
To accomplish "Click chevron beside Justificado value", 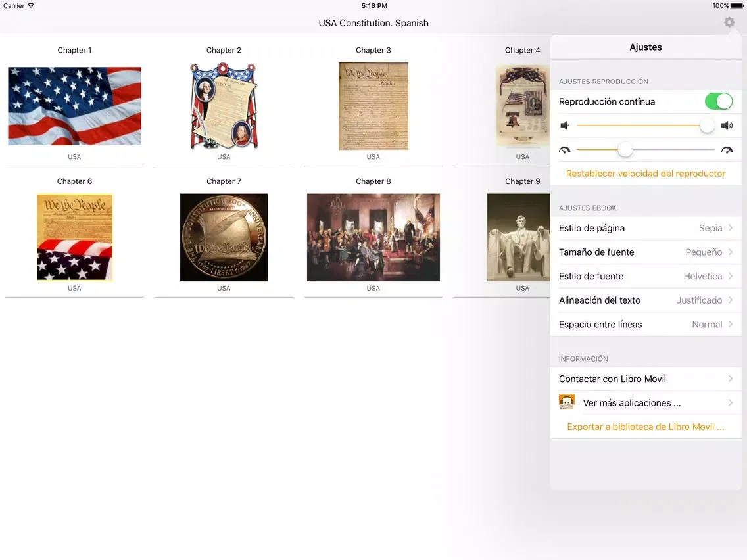I will point(731,300).
